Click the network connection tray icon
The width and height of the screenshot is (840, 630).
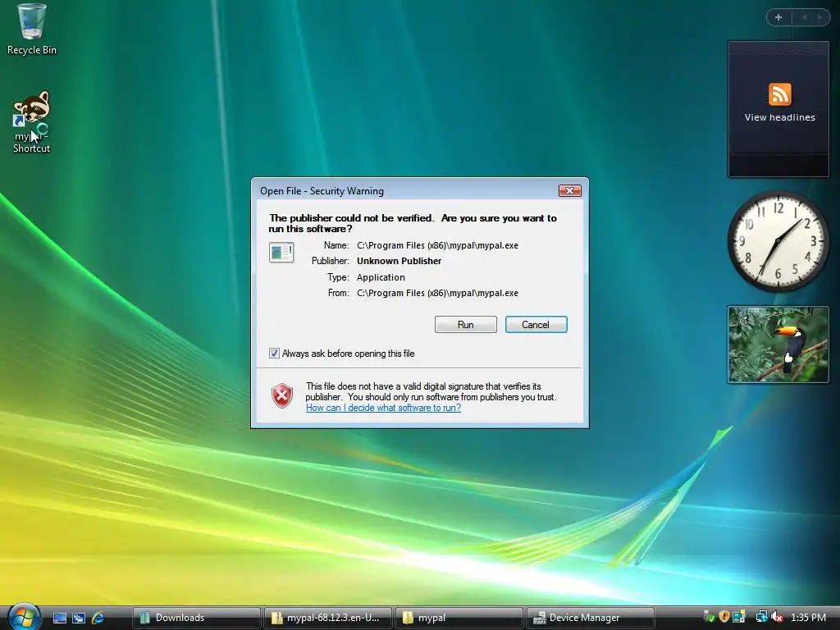tap(761, 617)
